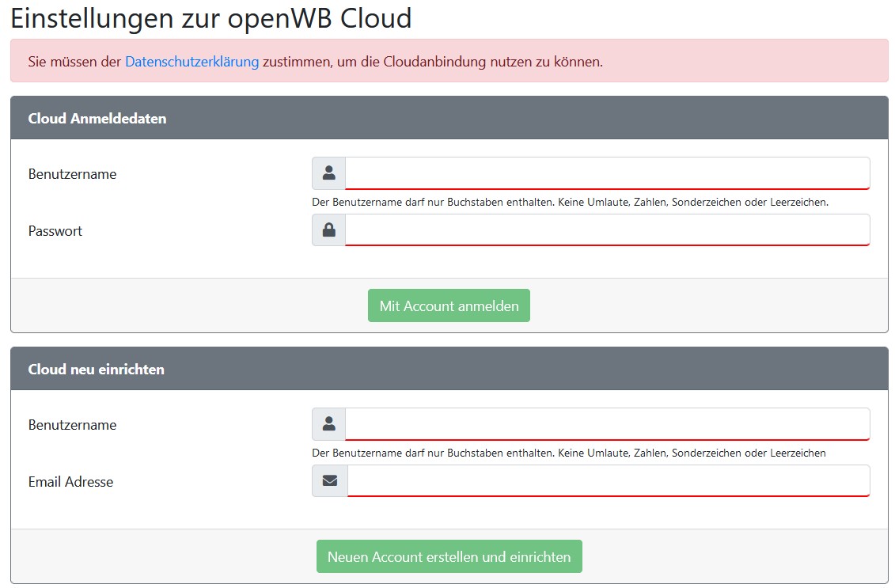This screenshot has height=588, width=895.
Task: Click Neuen Account erstellen und einrichten button
Action: pyautogui.click(x=449, y=556)
